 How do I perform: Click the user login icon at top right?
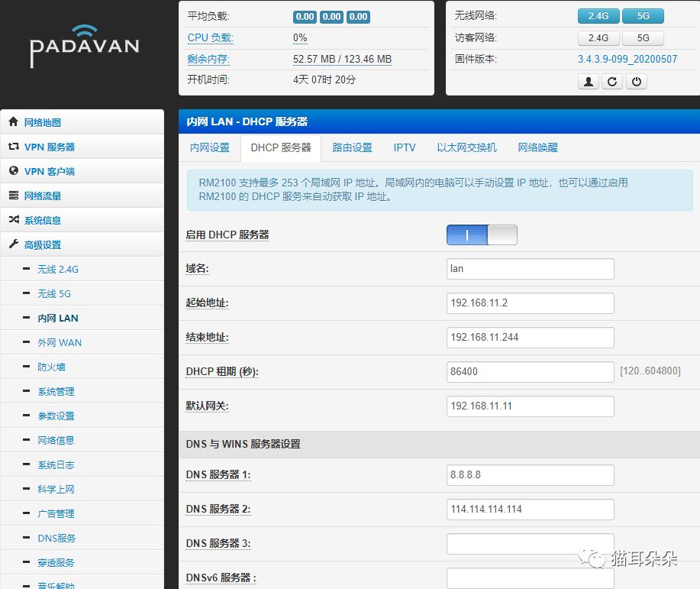pos(588,81)
